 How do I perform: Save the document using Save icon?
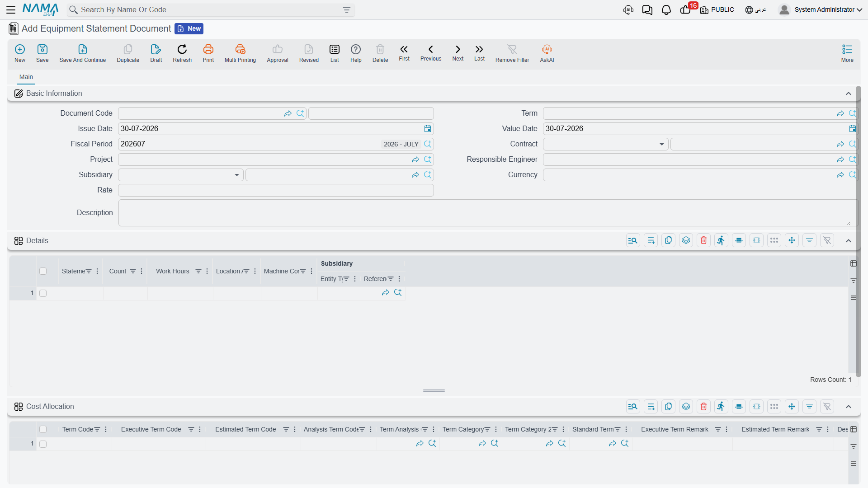42,53
